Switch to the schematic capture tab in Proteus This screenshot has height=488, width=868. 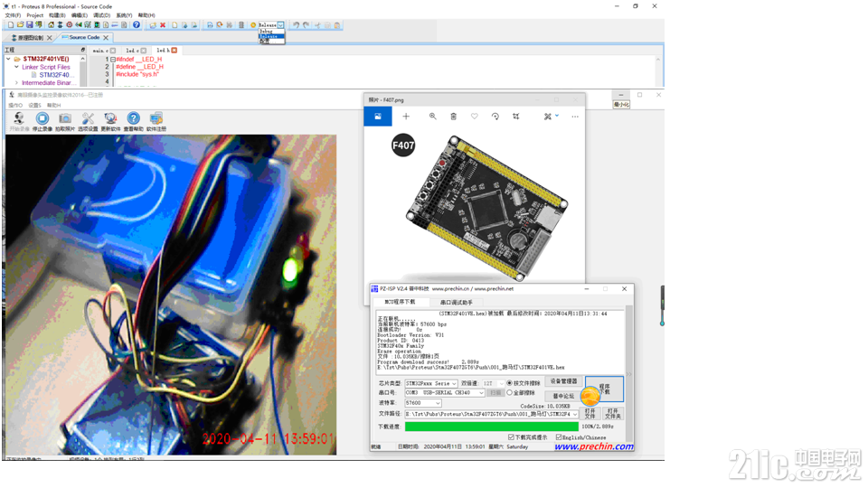point(29,38)
